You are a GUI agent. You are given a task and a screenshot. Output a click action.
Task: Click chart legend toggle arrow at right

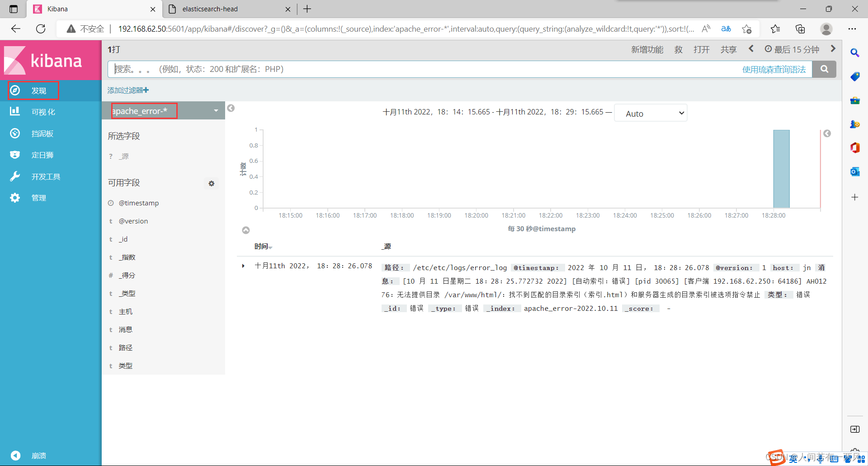point(827,133)
